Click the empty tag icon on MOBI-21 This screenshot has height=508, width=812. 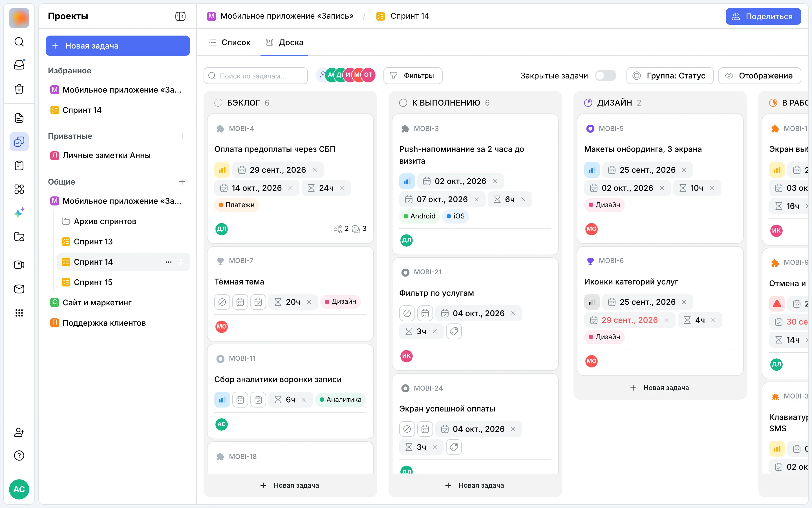coord(454,332)
